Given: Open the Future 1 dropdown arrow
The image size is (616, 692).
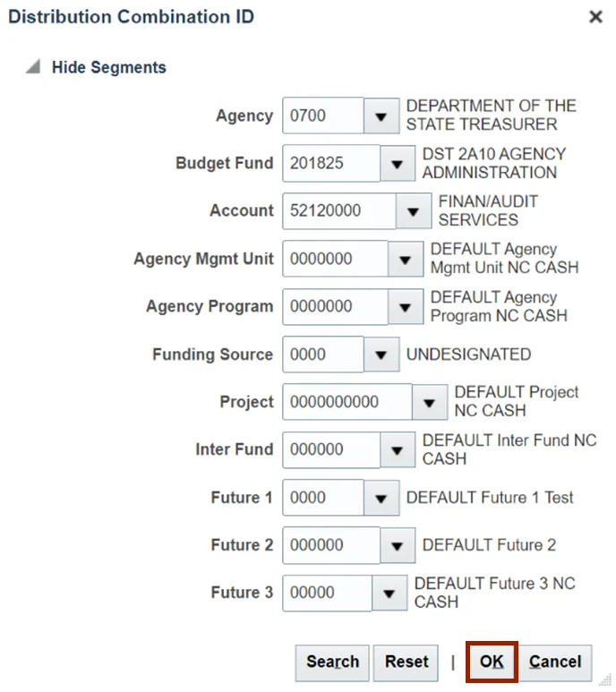Looking at the screenshot, I should (381, 498).
